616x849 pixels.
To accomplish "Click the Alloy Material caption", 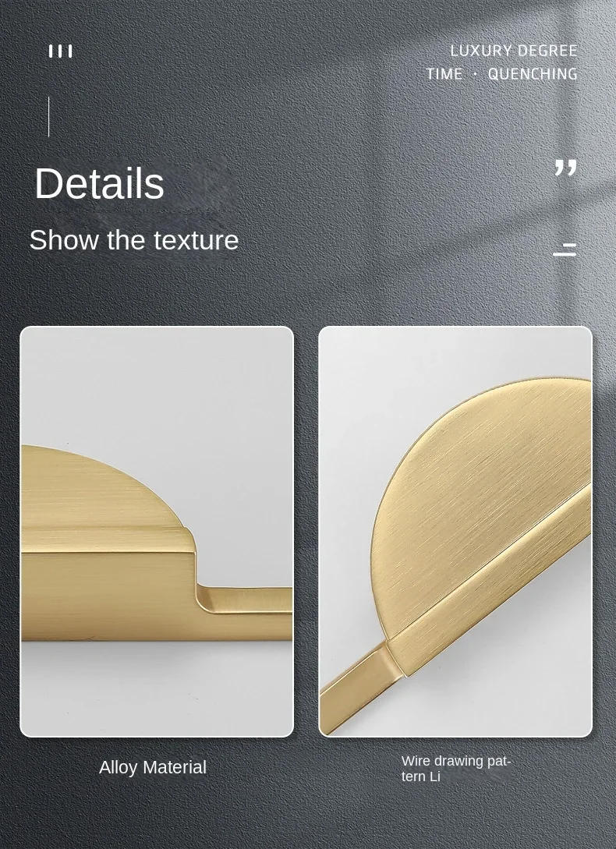I will [153, 767].
